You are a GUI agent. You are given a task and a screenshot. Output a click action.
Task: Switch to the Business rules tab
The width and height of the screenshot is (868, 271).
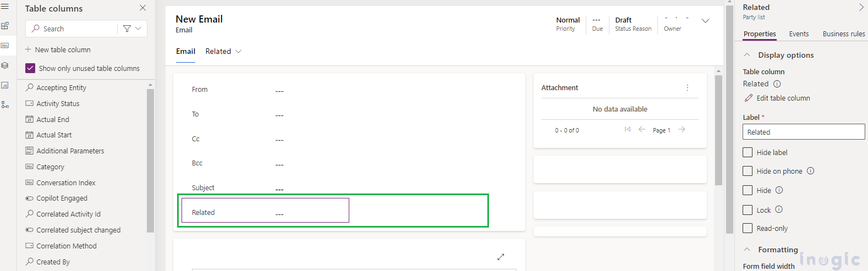point(844,34)
